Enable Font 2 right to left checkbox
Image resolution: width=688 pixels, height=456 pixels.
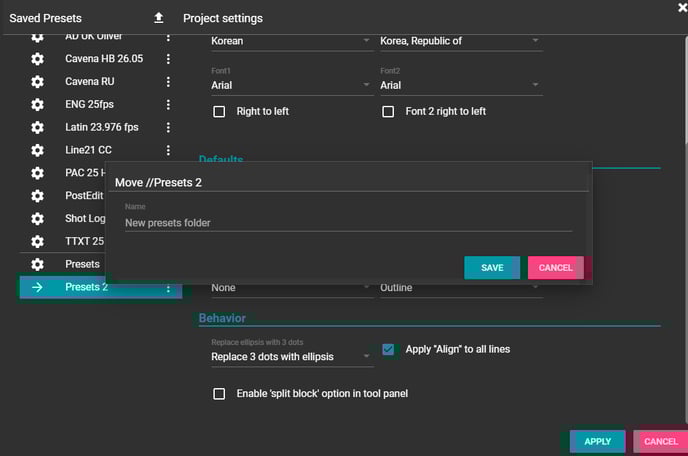[x=388, y=111]
